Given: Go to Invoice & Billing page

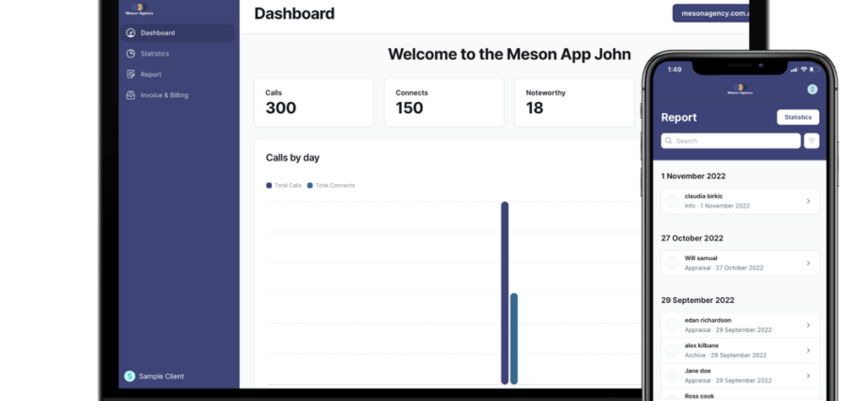Looking at the screenshot, I should [x=164, y=95].
